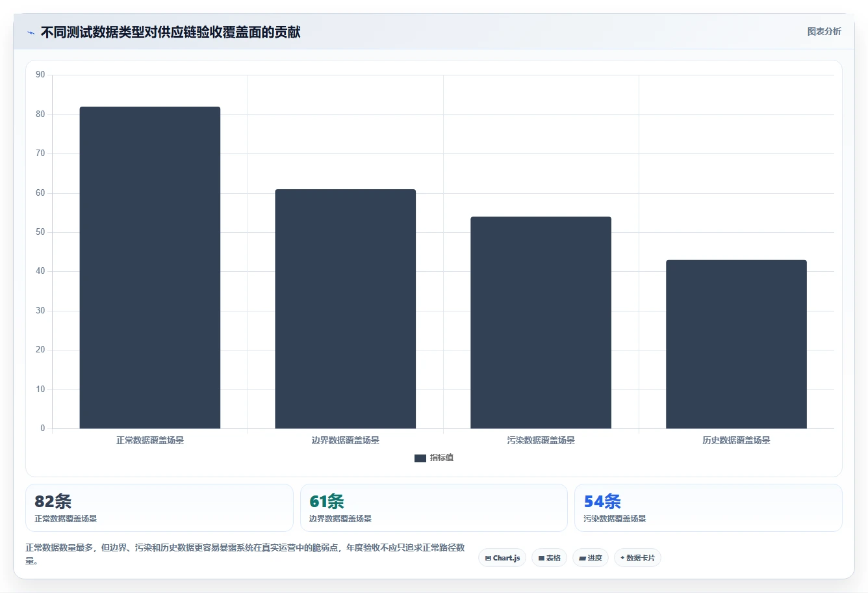The image size is (868, 593).
Task: Open the 82条 data card
Action: pyautogui.click(x=159, y=508)
